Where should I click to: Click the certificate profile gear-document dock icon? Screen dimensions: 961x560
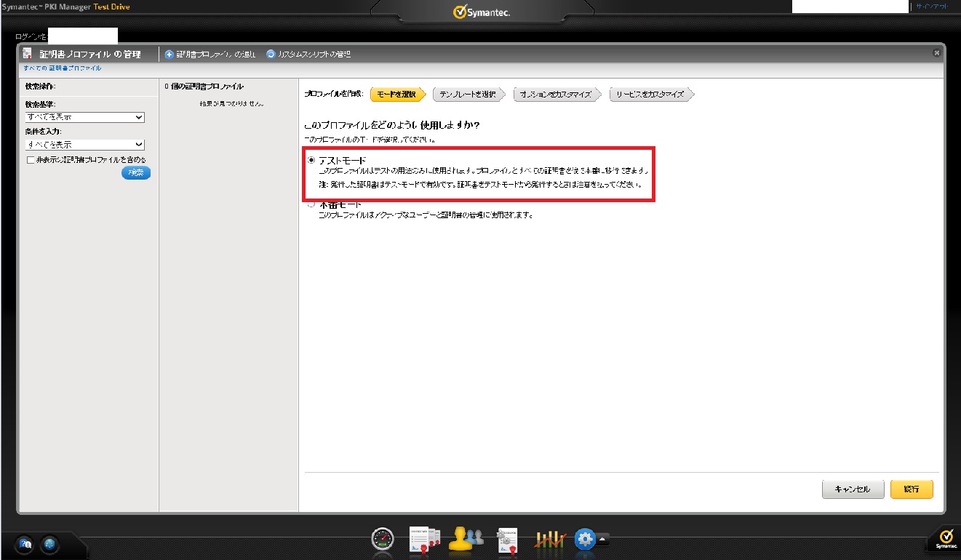tap(507, 539)
